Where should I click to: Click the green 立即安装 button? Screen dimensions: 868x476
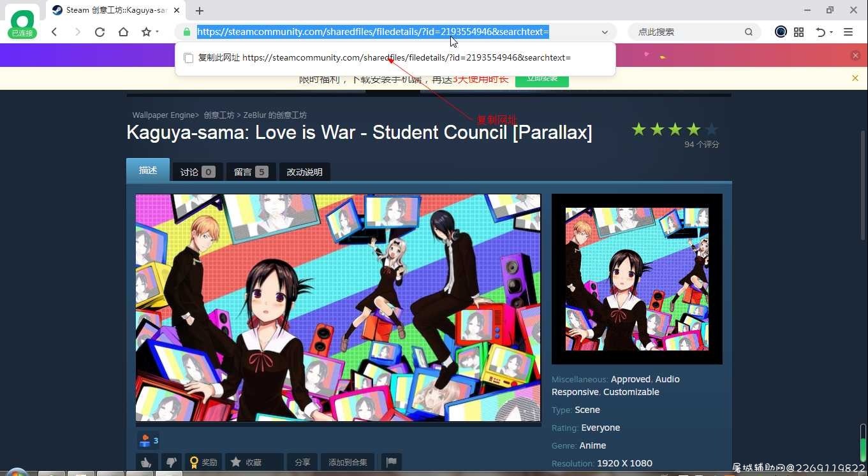542,78
